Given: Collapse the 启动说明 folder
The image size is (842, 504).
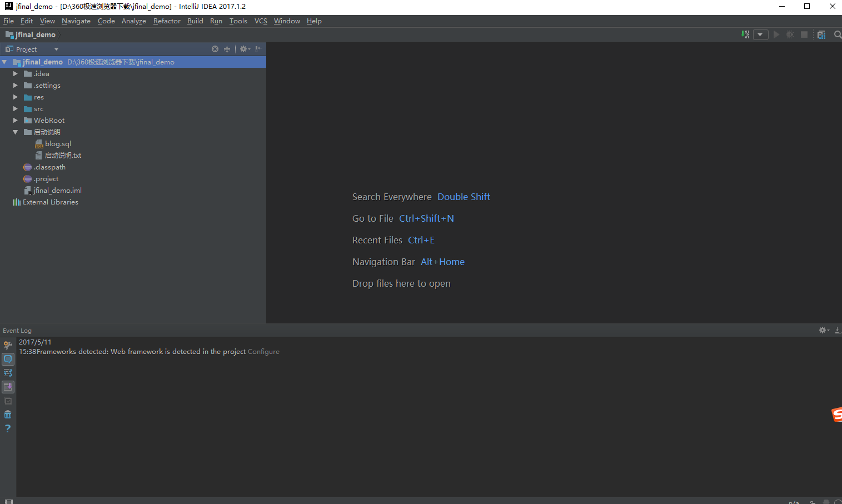Looking at the screenshot, I should 16,132.
